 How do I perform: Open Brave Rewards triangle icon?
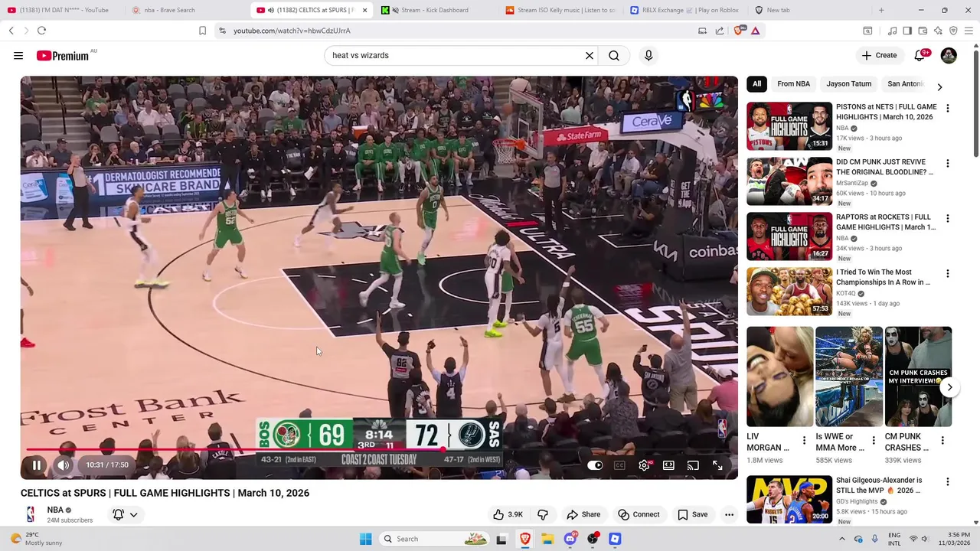coord(756,31)
